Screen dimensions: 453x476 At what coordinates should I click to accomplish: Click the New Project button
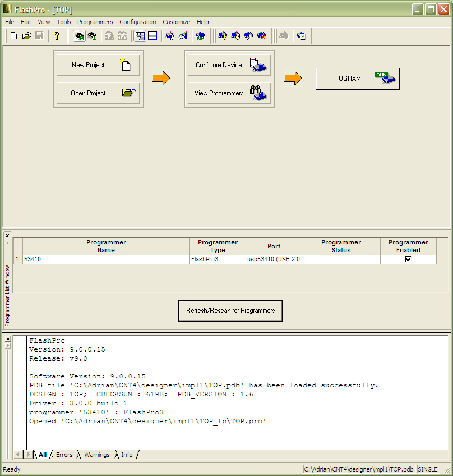click(x=98, y=65)
